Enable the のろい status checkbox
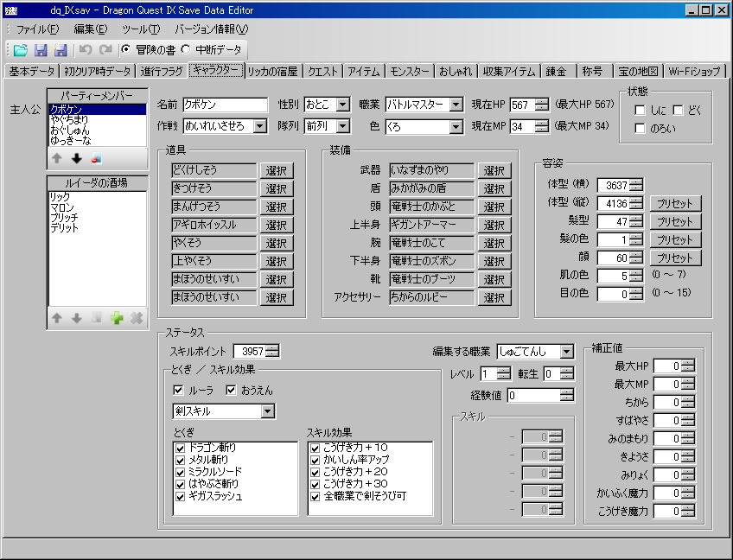This screenshot has height=560, width=733. [x=641, y=129]
